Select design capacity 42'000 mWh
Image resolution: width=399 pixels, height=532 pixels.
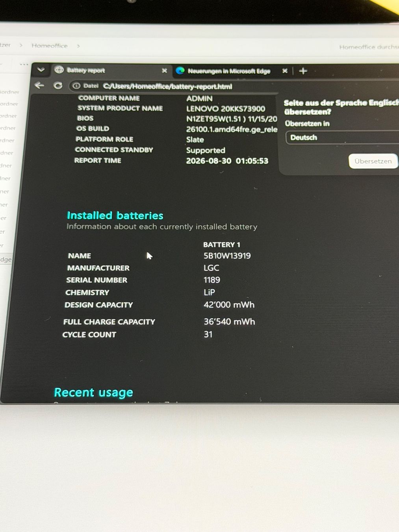point(229,305)
